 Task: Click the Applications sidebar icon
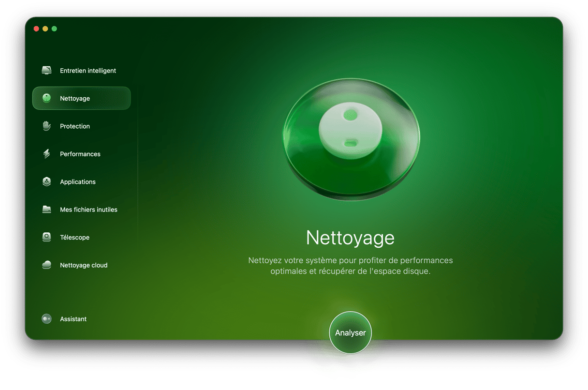tap(46, 182)
